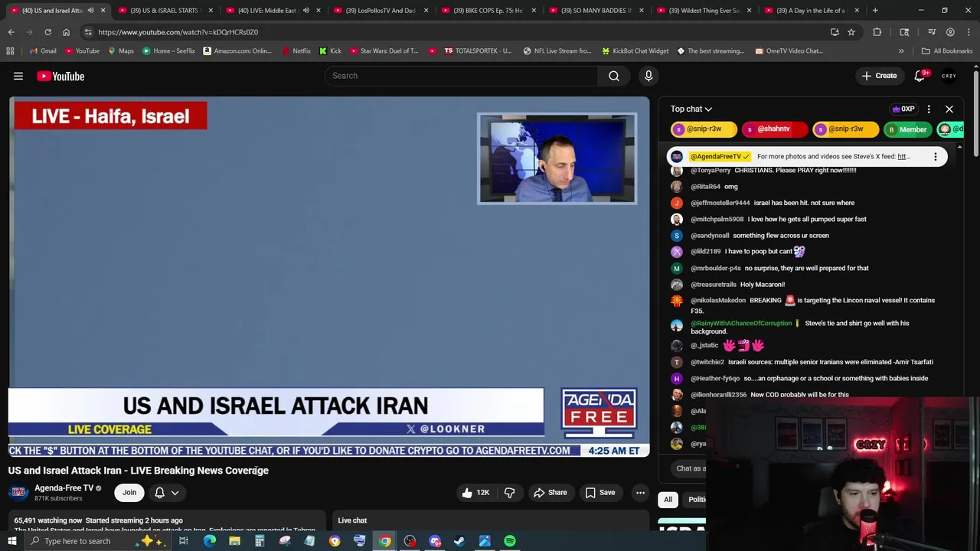The width and height of the screenshot is (980, 551).
Task: Open Task View on the taskbar
Action: (184, 541)
